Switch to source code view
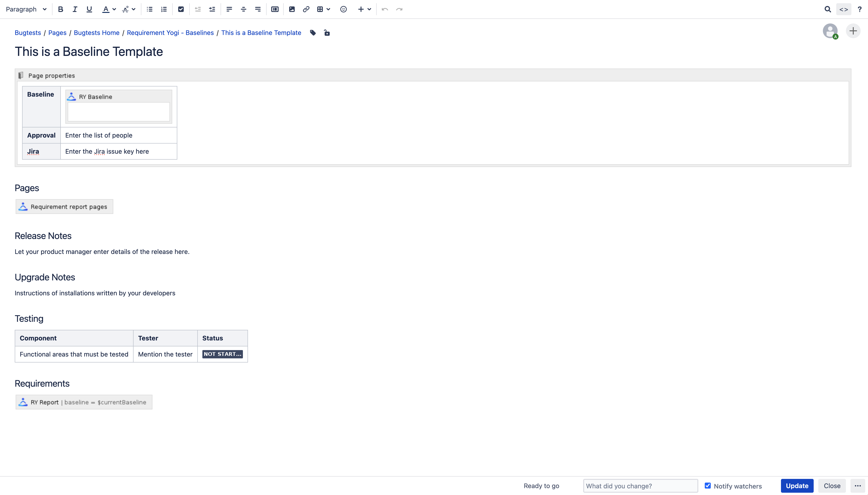 (x=844, y=9)
